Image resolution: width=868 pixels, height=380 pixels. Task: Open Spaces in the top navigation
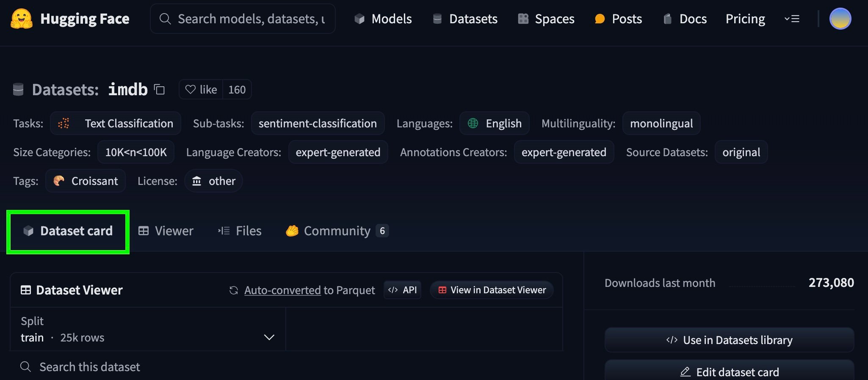click(x=546, y=19)
